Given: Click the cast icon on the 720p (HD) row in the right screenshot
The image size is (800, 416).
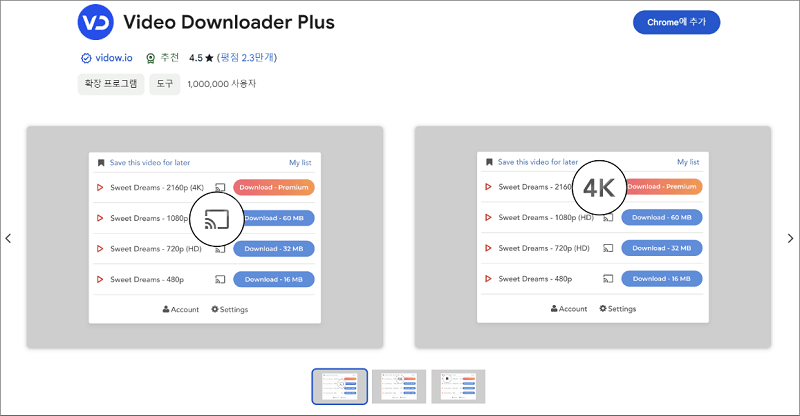Looking at the screenshot, I should click(x=608, y=248).
